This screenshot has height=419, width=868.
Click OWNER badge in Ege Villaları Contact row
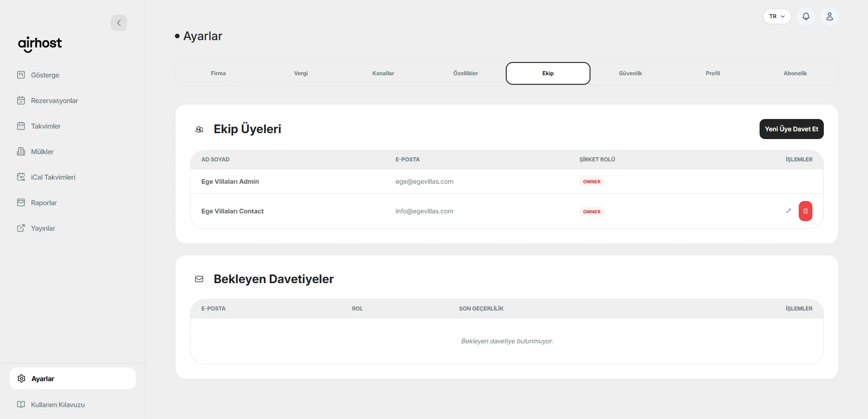click(x=592, y=212)
